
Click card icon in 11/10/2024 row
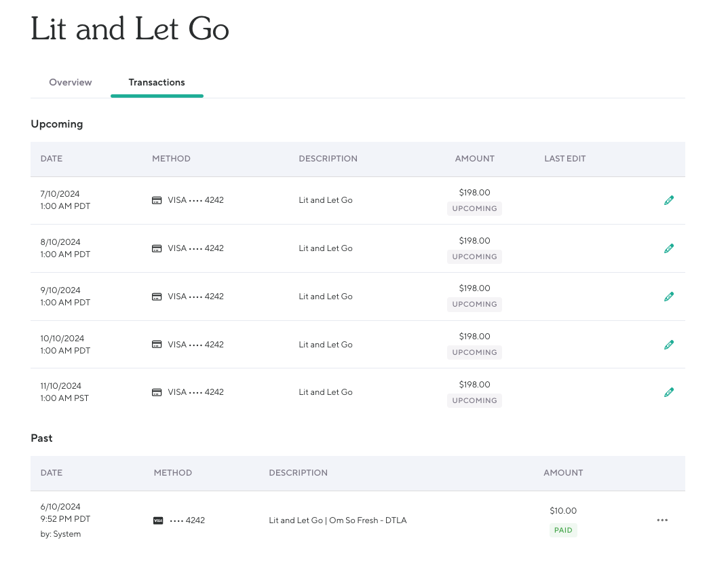click(157, 392)
